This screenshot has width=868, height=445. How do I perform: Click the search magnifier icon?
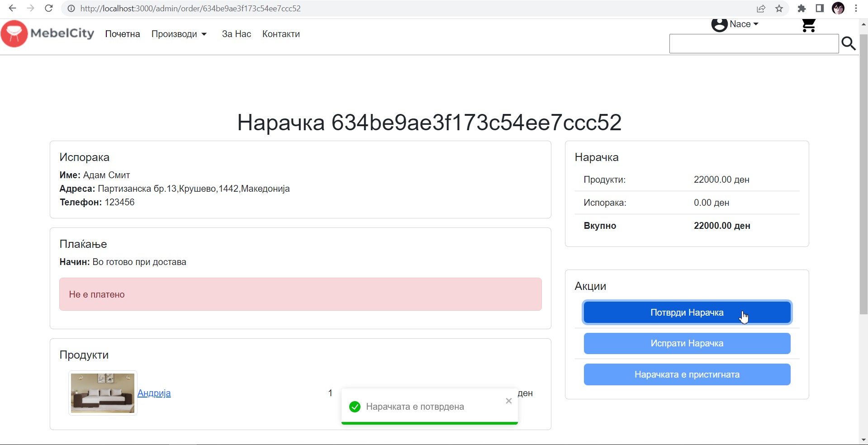[848, 43]
